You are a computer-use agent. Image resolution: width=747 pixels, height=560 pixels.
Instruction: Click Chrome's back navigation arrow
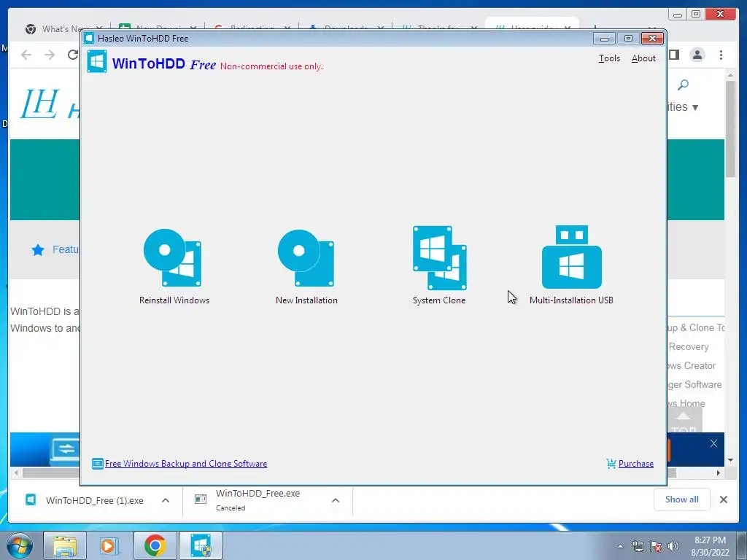click(x=26, y=55)
